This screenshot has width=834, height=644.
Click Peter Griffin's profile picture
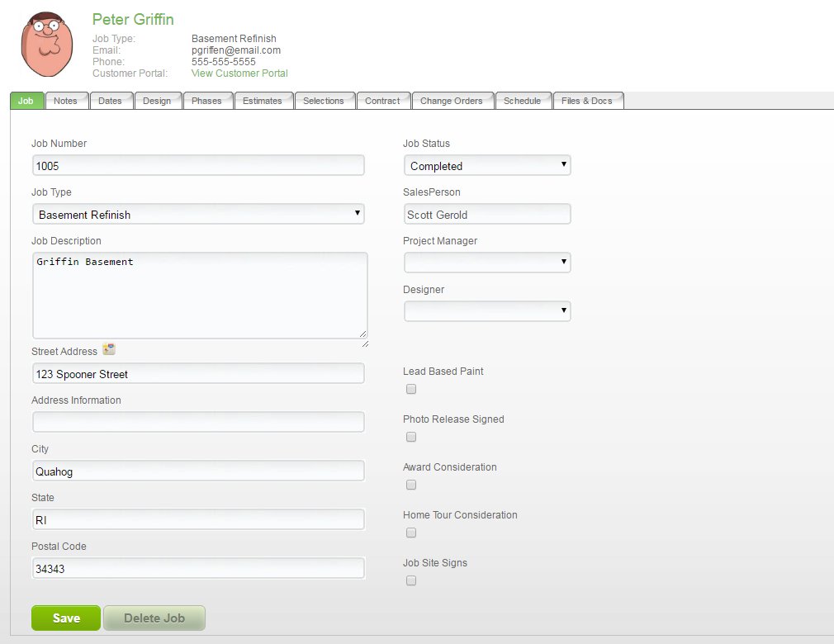[x=45, y=43]
